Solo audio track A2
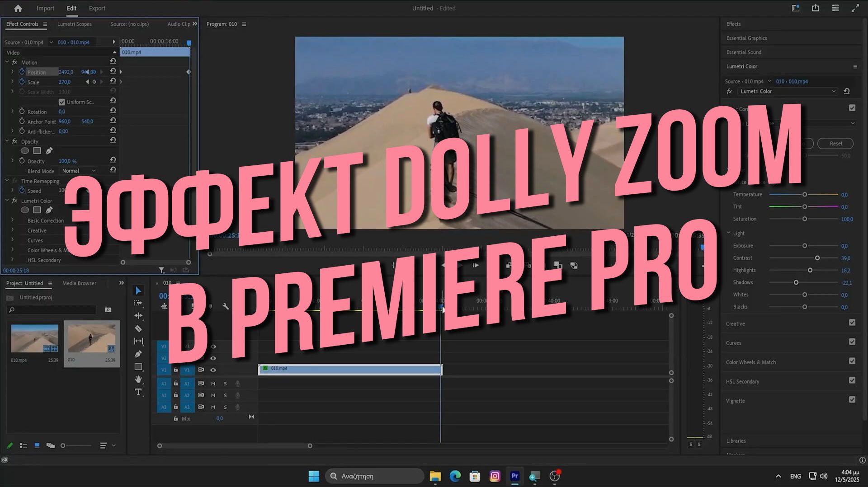The height and width of the screenshot is (487, 868). click(225, 395)
